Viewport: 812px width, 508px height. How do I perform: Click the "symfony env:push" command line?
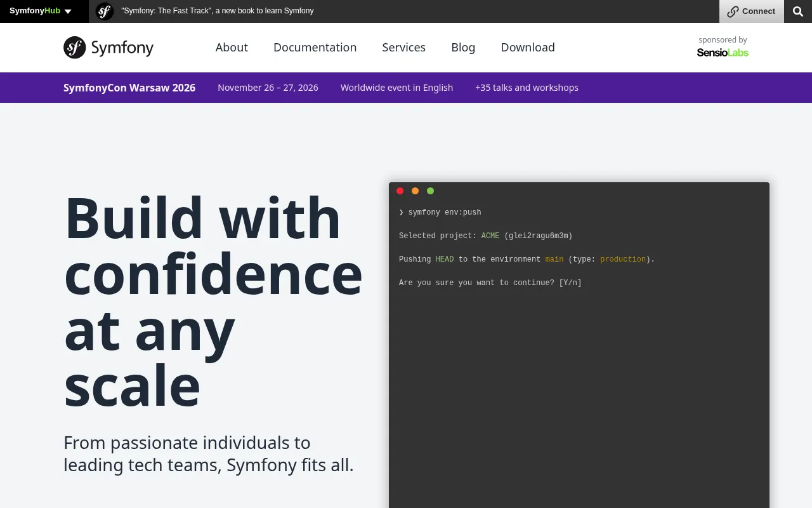pos(440,213)
